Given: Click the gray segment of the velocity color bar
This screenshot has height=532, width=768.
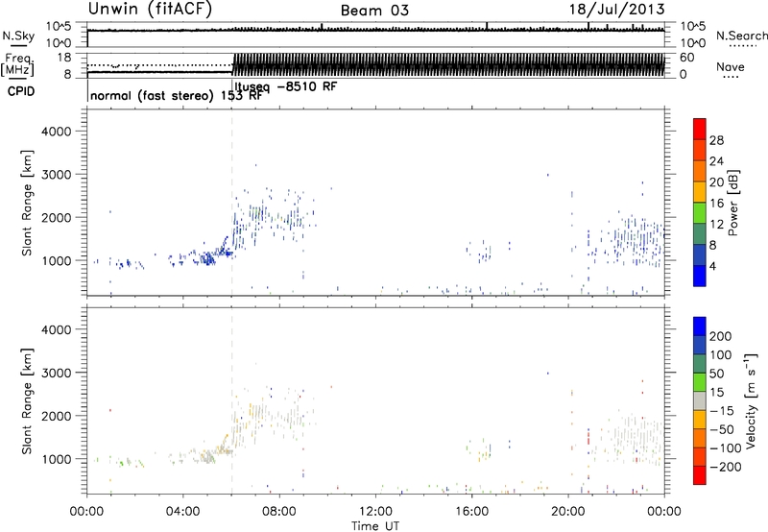Looking at the screenshot, I should (700, 401).
